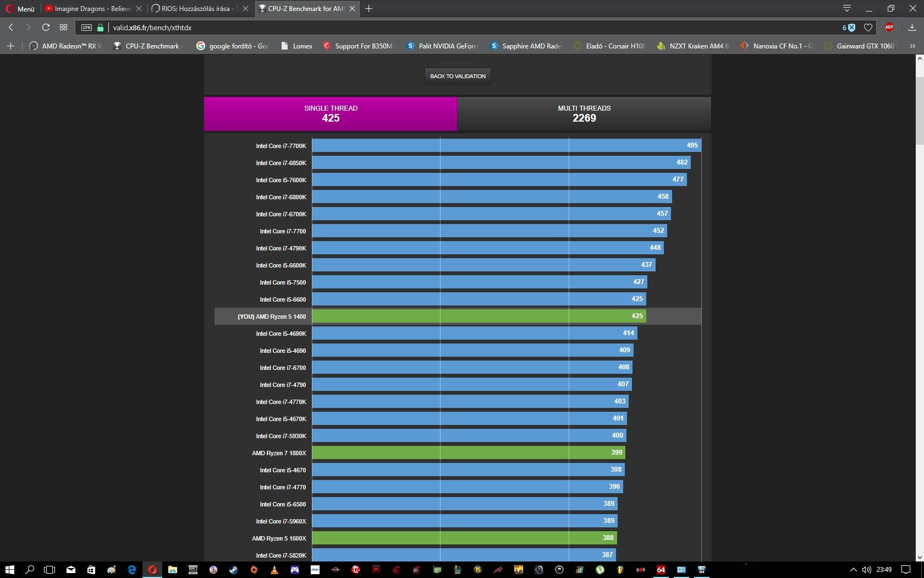Open Microsoft Store on taskbar

[91, 570]
